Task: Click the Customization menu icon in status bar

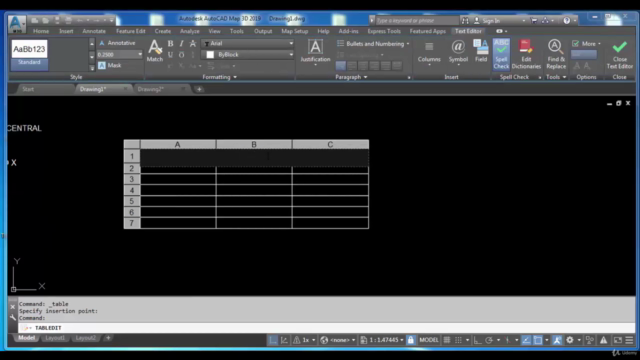Action: pyautogui.click(x=629, y=340)
